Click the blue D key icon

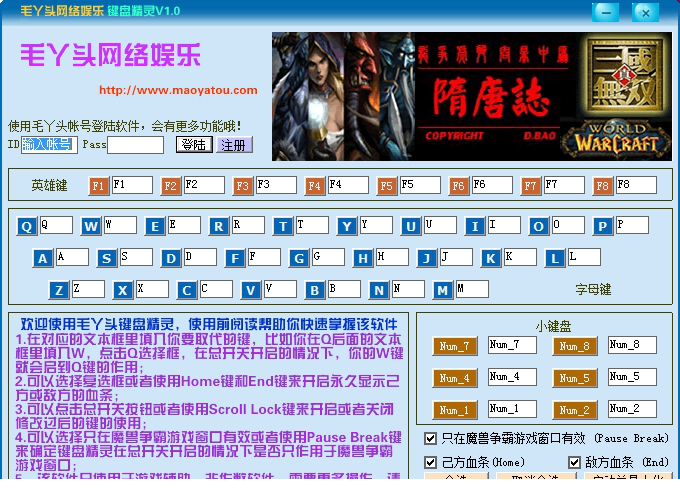click(171, 259)
